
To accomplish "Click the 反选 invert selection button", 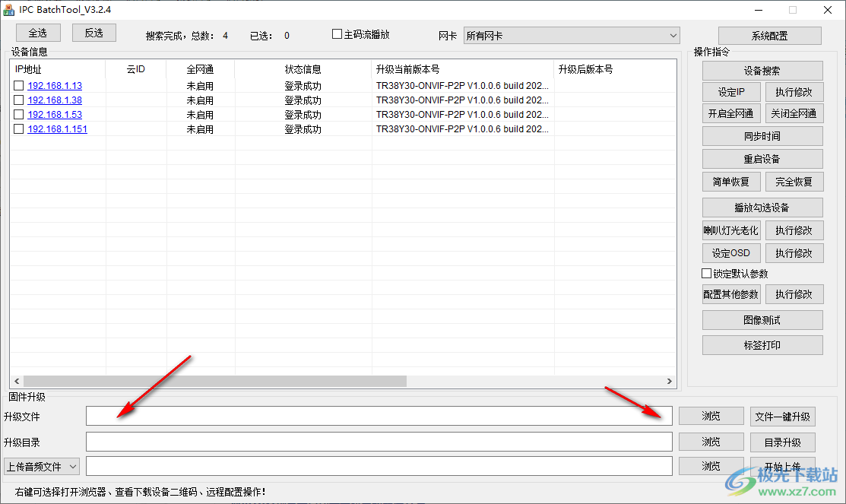I will 93,33.
